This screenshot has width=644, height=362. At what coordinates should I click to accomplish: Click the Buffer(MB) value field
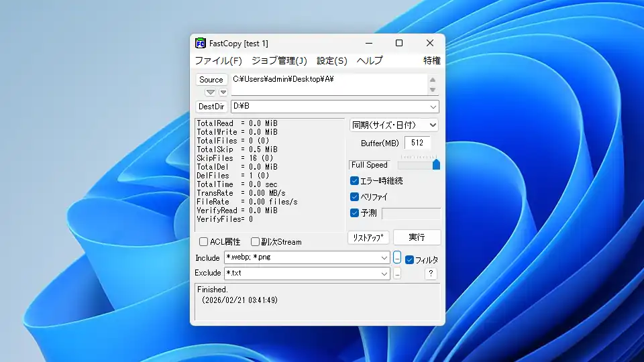pos(417,143)
